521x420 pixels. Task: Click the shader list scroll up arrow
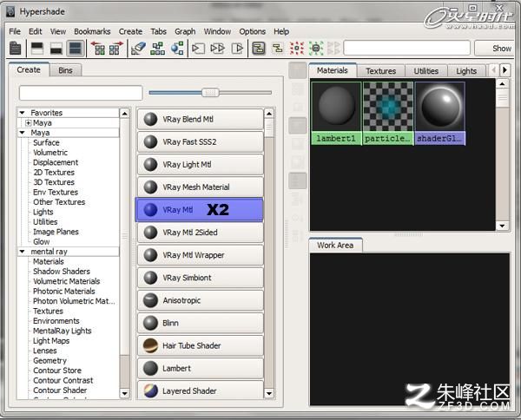click(x=269, y=114)
